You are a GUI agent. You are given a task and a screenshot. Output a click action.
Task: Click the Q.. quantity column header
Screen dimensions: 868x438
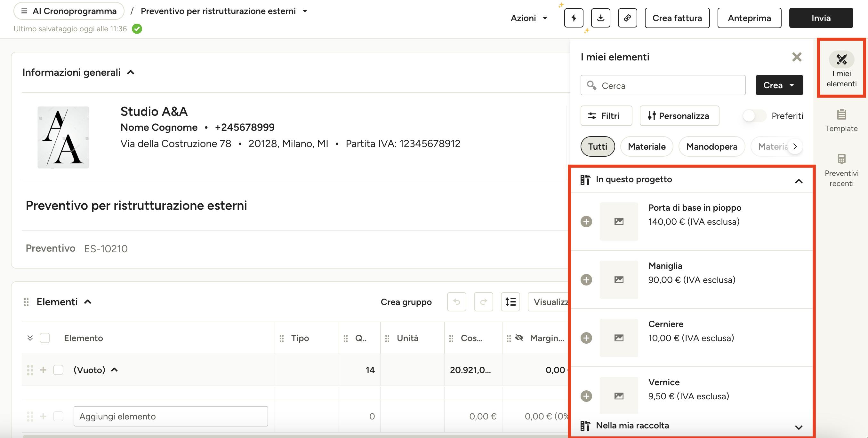(x=360, y=338)
